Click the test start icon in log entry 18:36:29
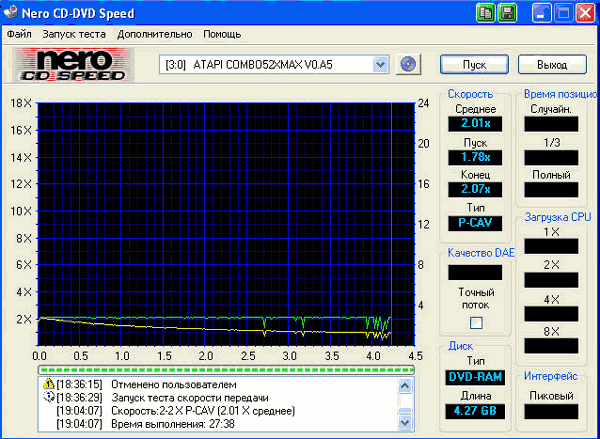This screenshot has height=439, width=600. click(49, 397)
